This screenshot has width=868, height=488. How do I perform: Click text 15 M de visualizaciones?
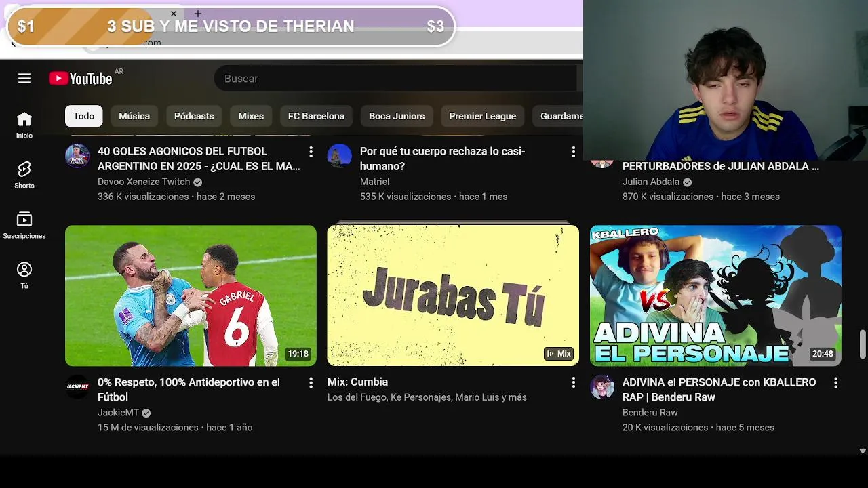click(x=148, y=428)
